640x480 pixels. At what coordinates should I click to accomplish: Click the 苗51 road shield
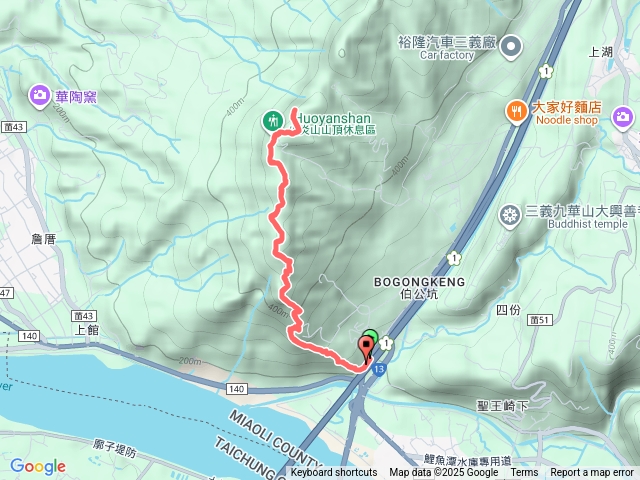(540, 320)
